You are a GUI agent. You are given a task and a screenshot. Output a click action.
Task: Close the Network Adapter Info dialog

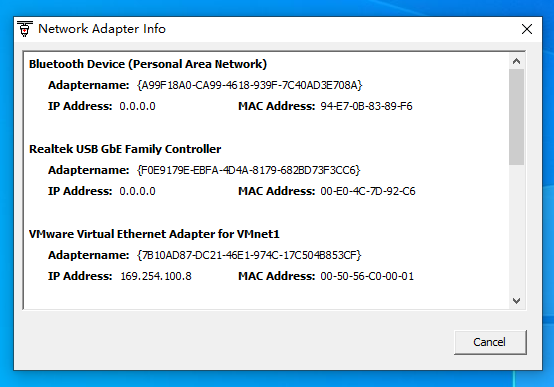[526, 29]
